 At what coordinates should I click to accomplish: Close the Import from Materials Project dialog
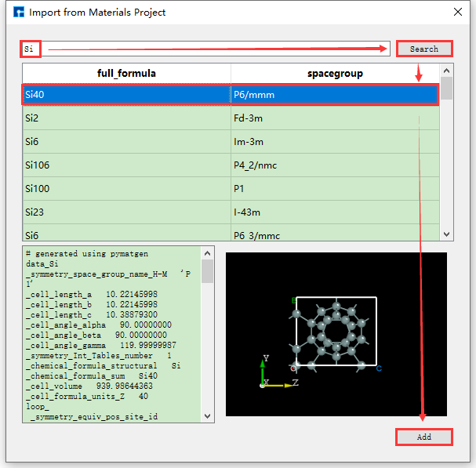458,12
